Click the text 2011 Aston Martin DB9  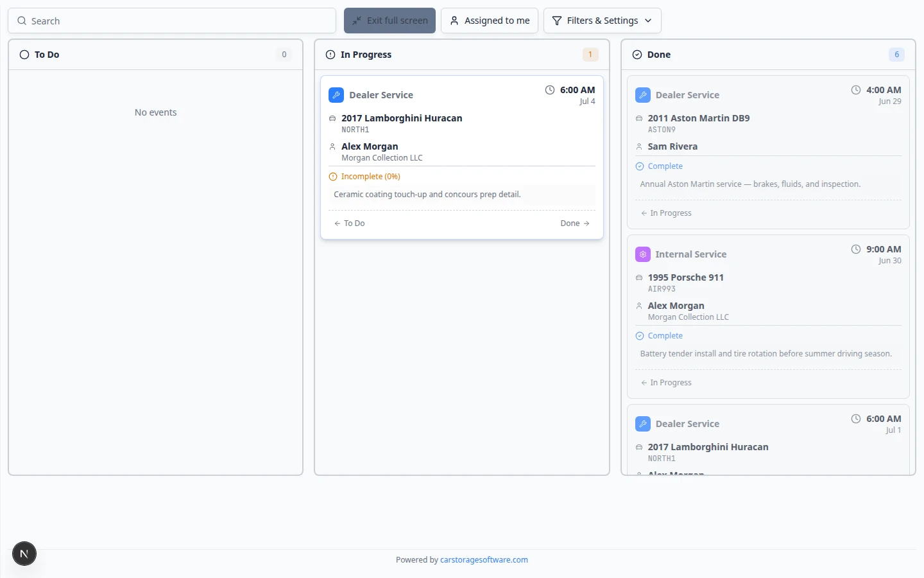click(699, 118)
